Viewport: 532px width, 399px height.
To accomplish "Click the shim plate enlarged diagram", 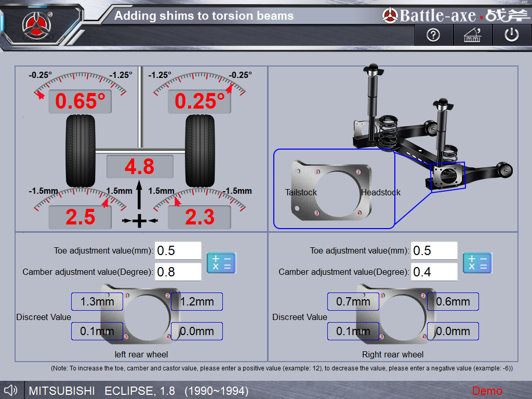I will 334,190.
